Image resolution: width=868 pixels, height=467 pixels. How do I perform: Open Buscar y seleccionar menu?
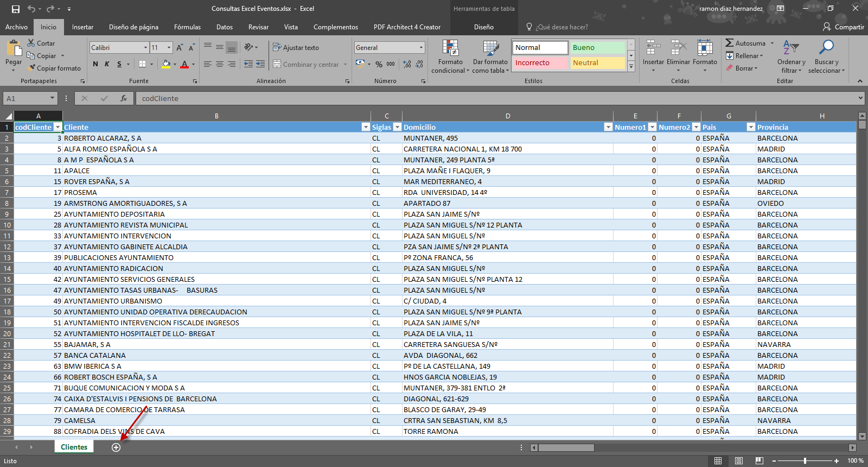(x=826, y=56)
